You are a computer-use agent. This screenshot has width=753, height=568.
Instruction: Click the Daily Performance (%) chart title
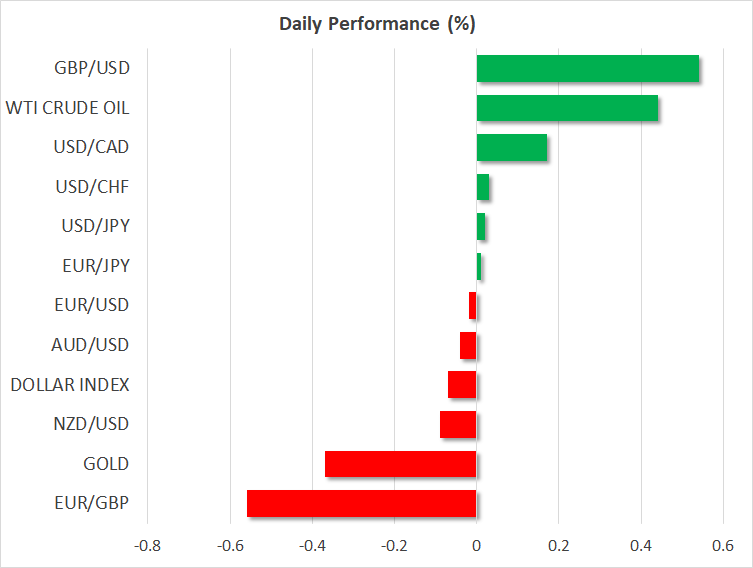[376, 22]
